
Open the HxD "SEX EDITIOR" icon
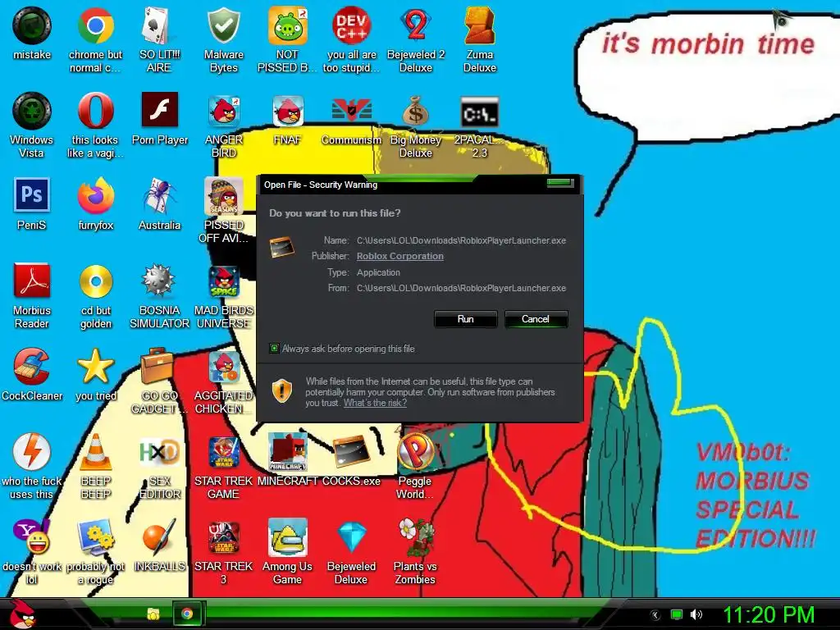158,452
